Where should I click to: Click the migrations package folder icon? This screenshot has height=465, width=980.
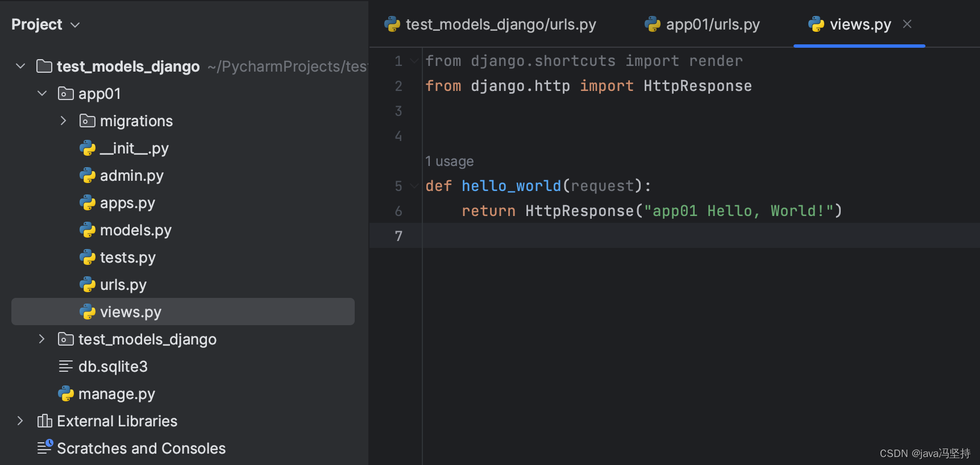point(88,121)
